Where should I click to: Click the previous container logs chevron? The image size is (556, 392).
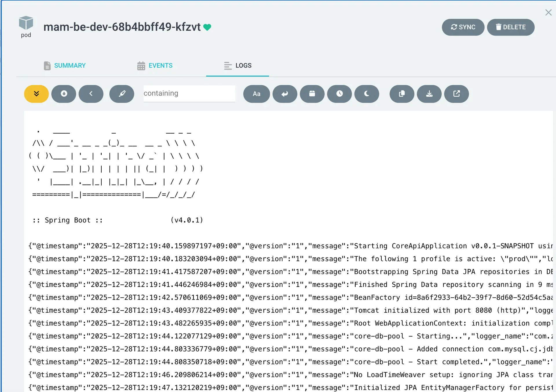tap(91, 94)
